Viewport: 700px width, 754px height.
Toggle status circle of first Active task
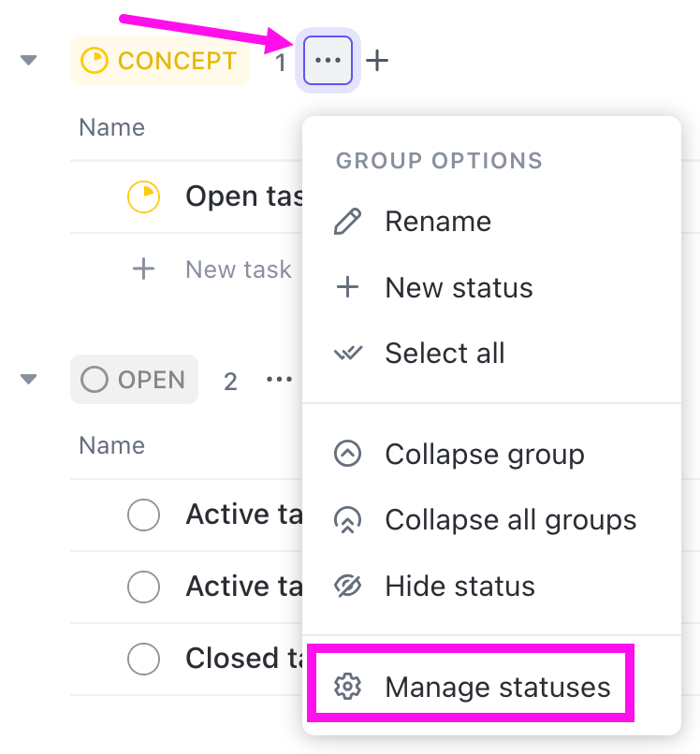pos(143,515)
